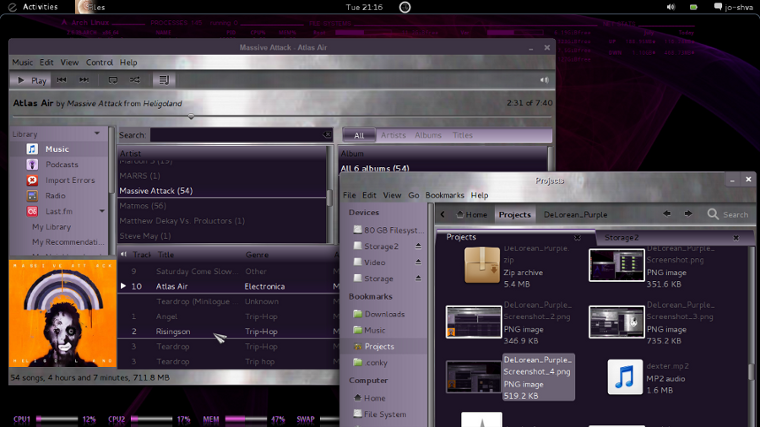Select DeLorean_Purple_Screenshot_3.png thumbnail

(x=617, y=322)
